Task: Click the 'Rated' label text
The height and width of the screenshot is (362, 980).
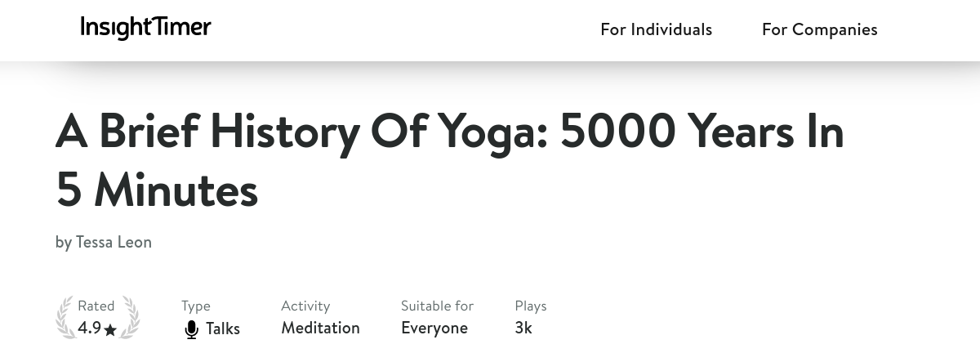Action: click(x=96, y=306)
